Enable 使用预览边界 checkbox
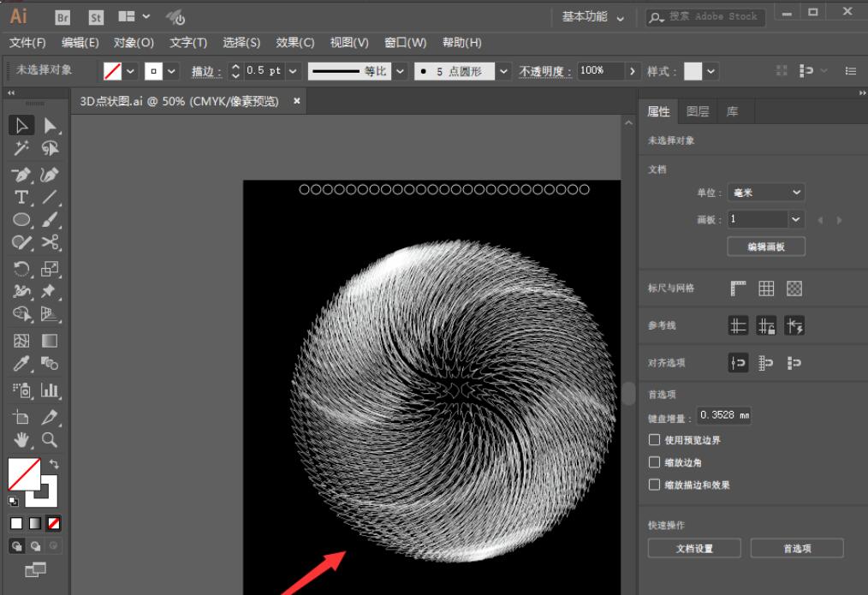The height and width of the screenshot is (595, 868). point(654,439)
